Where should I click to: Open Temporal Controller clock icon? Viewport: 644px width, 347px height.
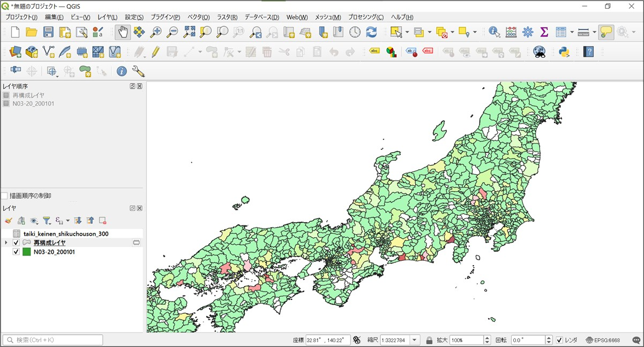tap(355, 32)
